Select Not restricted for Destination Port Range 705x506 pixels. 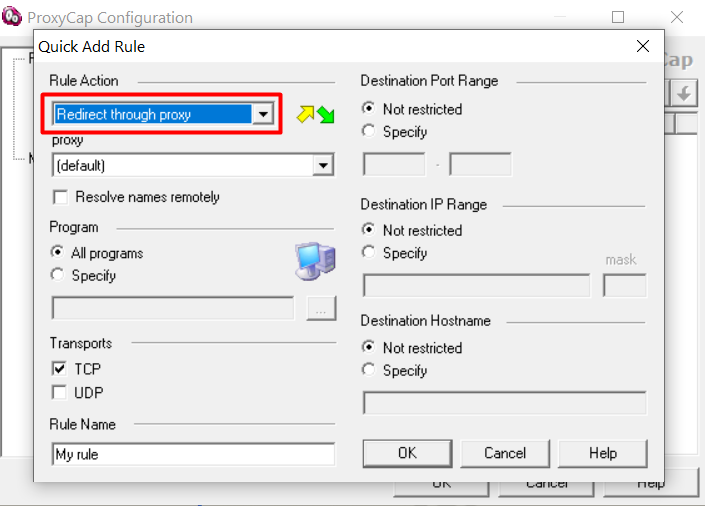[369, 108]
